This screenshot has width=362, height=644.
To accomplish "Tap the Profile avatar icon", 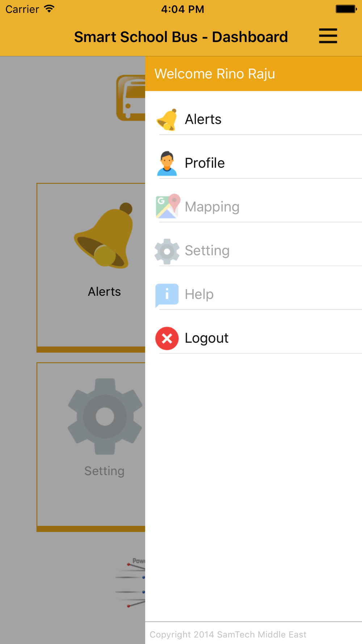I will tap(167, 163).
